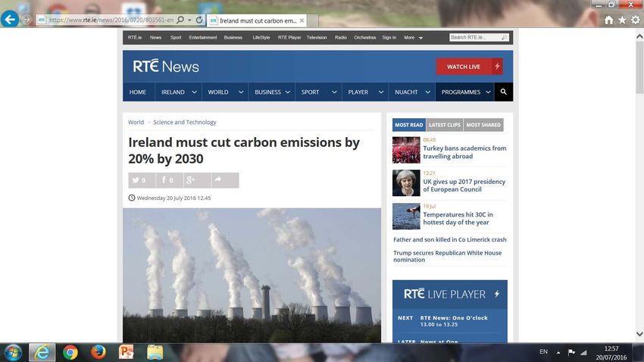Open Turkey bans academics story
This screenshot has height=362, width=644.
[x=464, y=152]
